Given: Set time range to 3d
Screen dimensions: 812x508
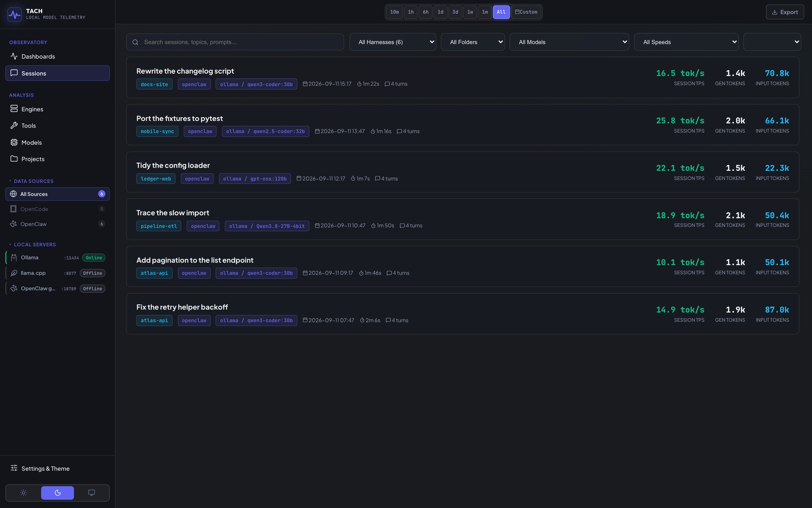Looking at the screenshot, I should (455, 12).
